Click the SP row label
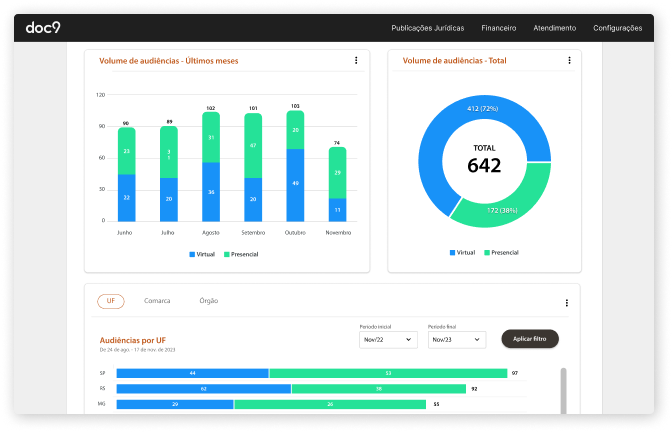Image resolution: width=672 pixels, height=432 pixels. [x=102, y=373]
